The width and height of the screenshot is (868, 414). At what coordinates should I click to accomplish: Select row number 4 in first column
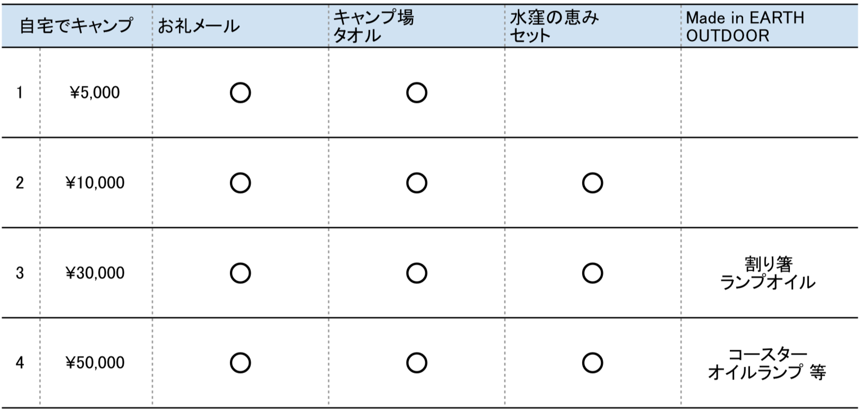(x=20, y=363)
